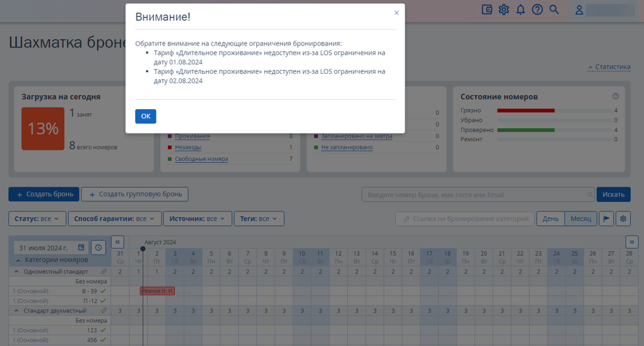
Task: Click Ссылка на бронирование категорий button
Action: tap(465, 218)
